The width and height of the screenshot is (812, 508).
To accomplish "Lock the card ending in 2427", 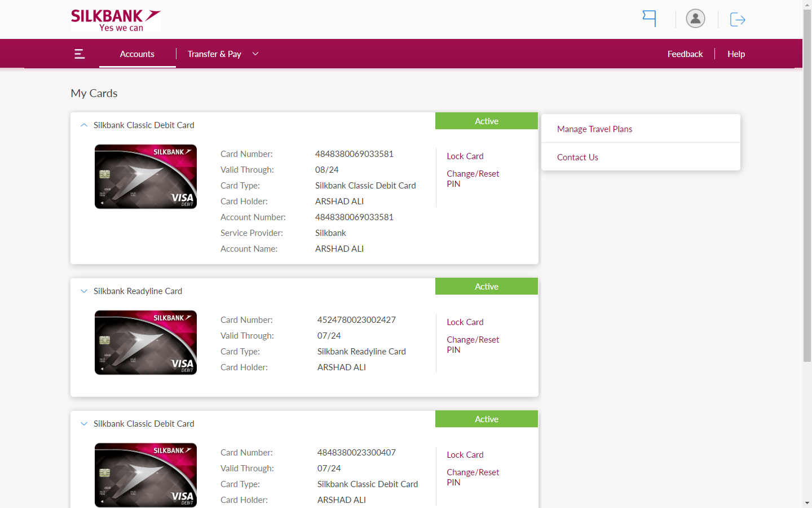I will [465, 322].
